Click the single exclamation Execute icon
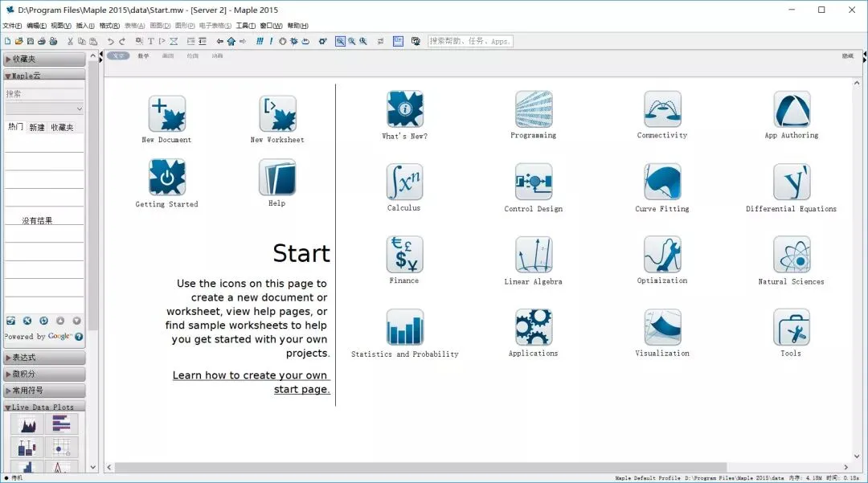868x483 pixels. point(271,41)
